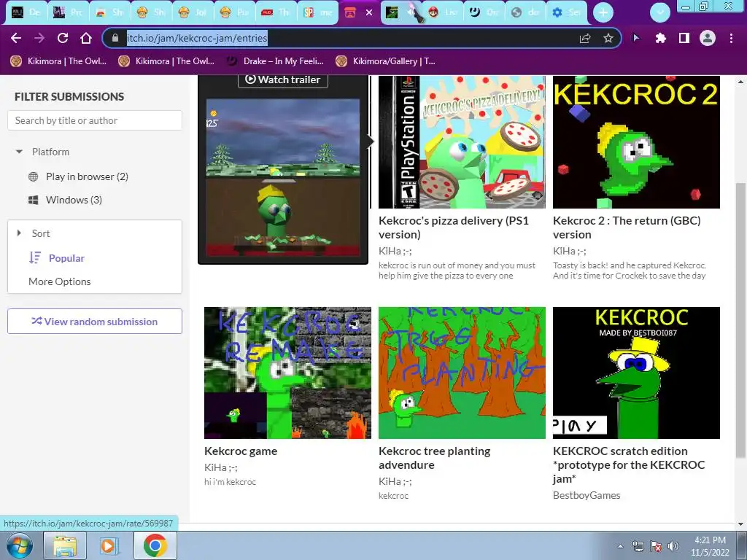Switch to the 'me' tab
747x560 pixels.
[317, 13]
